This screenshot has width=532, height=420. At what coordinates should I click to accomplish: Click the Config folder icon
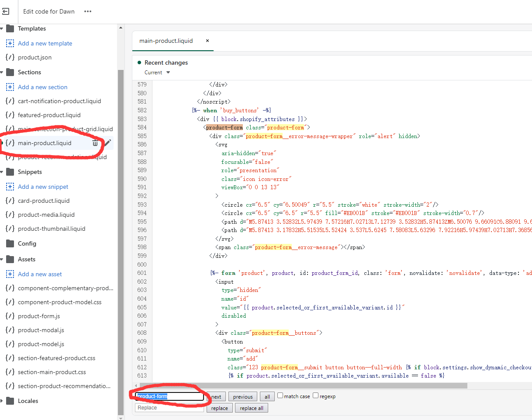(x=10, y=243)
